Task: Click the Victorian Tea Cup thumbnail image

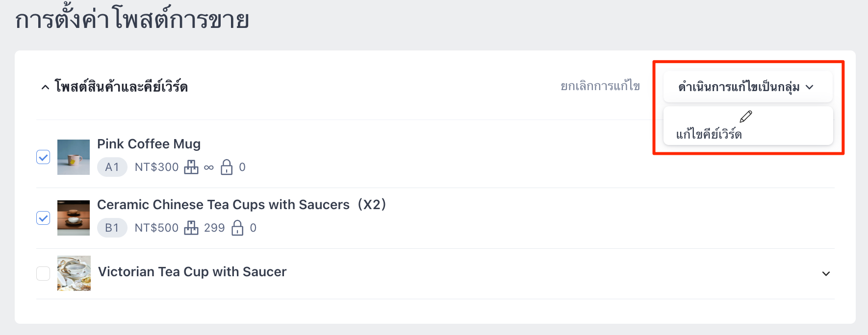Action: pyautogui.click(x=74, y=273)
